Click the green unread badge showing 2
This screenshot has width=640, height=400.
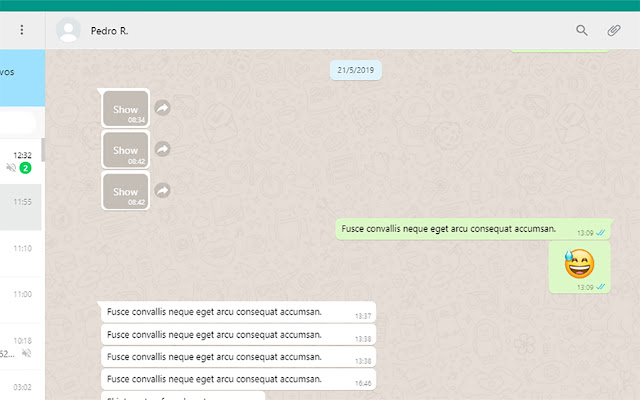[x=25, y=168]
